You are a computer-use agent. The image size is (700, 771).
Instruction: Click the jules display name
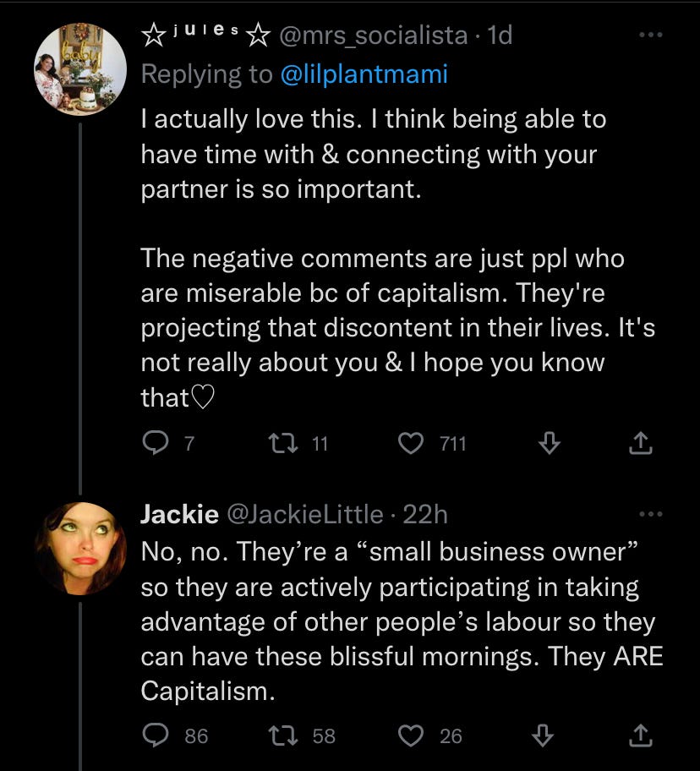(205, 36)
